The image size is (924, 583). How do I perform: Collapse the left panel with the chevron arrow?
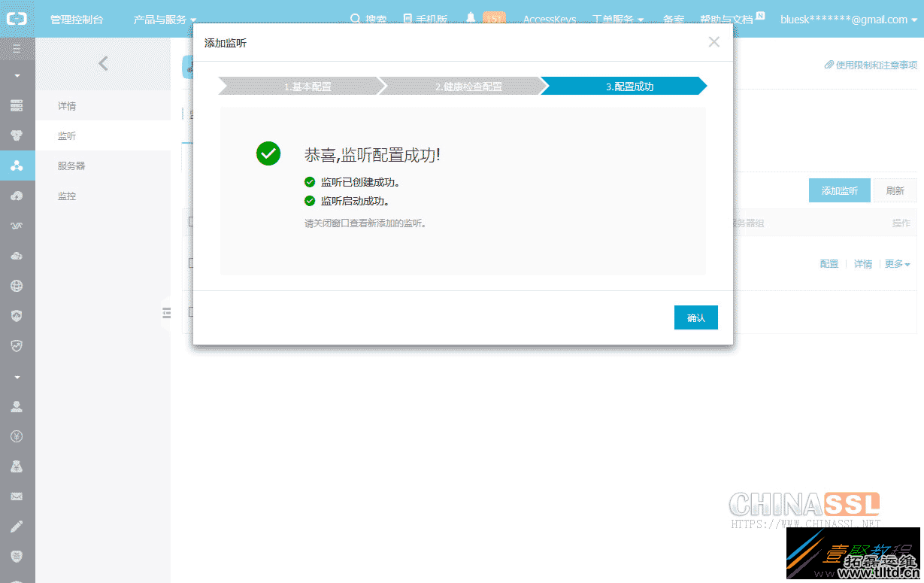(x=103, y=63)
